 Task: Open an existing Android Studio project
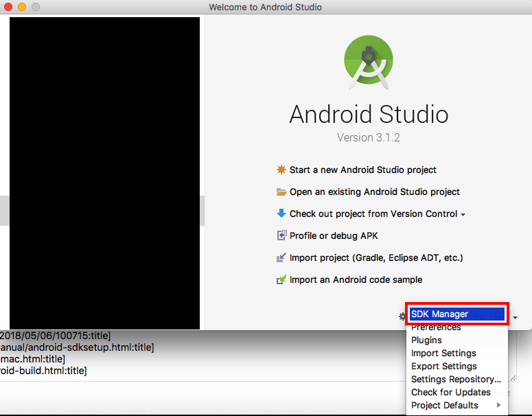point(374,192)
